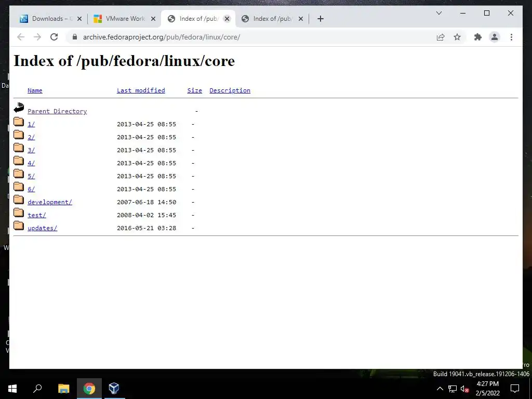
Task: Open the notification center icon
Action: [515, 389]
